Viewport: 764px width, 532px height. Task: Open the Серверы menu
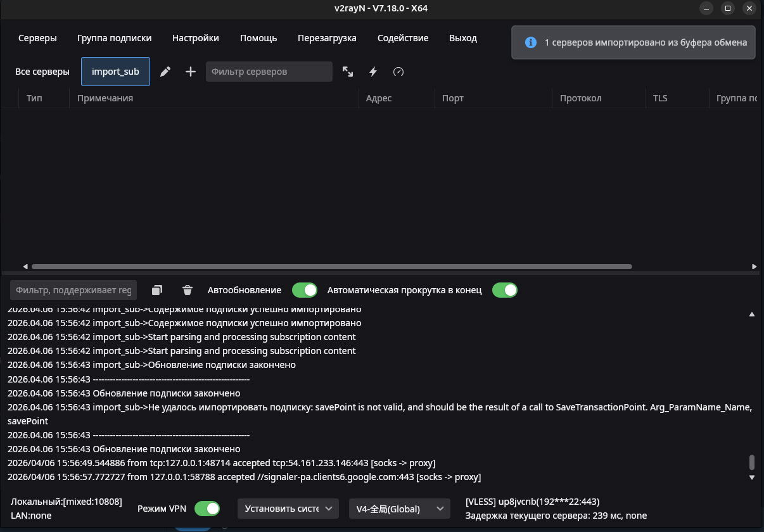tap(37, 38)
